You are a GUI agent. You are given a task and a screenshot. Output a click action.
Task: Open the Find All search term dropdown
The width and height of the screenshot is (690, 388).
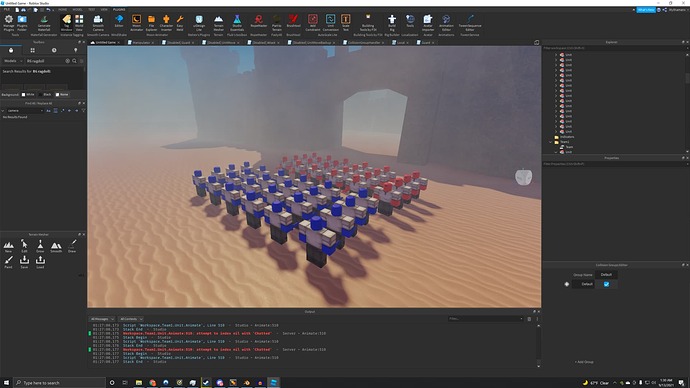click(x=42, y=111)
